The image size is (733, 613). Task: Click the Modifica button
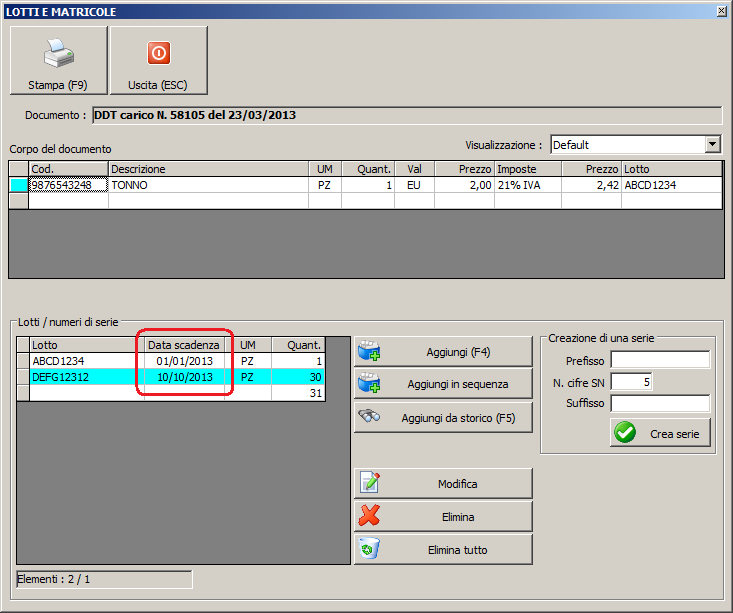443,483
